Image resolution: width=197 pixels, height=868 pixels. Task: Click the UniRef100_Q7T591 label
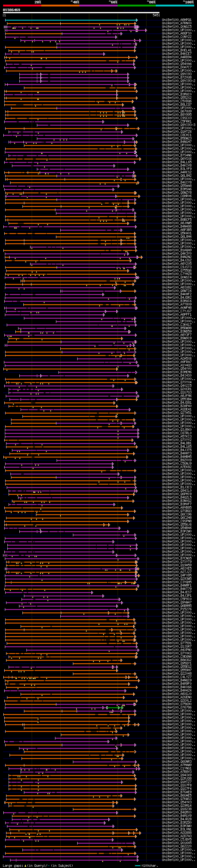point(177,643)
